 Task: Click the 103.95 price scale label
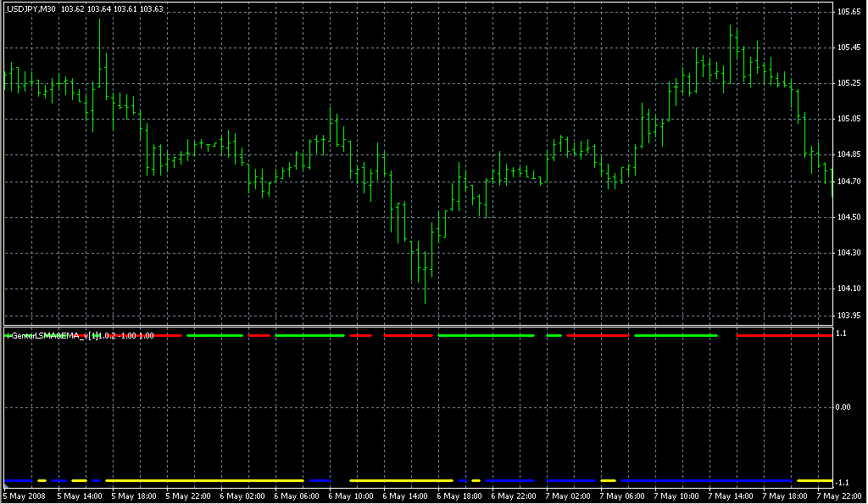[x=848, y=316]
